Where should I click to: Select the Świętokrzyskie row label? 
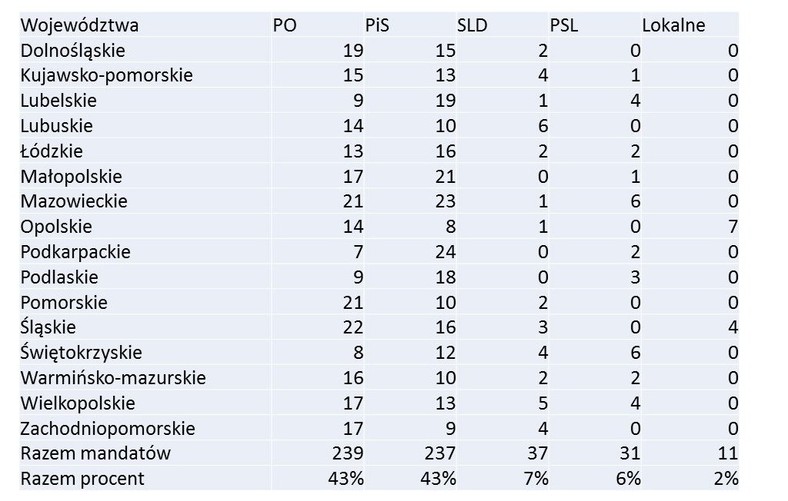[81, 353]
